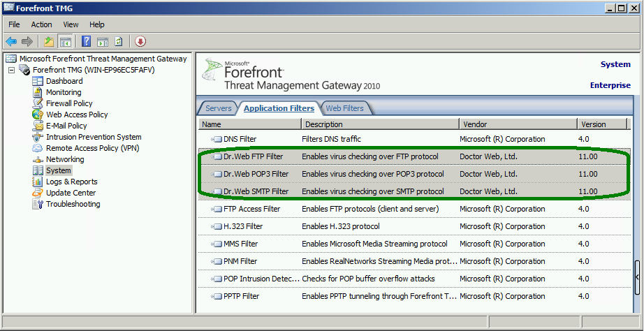Image resolution: width=644 pixels, height=331 pixels.
Task: Toggle the Show/Hide console tree icon
Action: (x=65, y=41)
